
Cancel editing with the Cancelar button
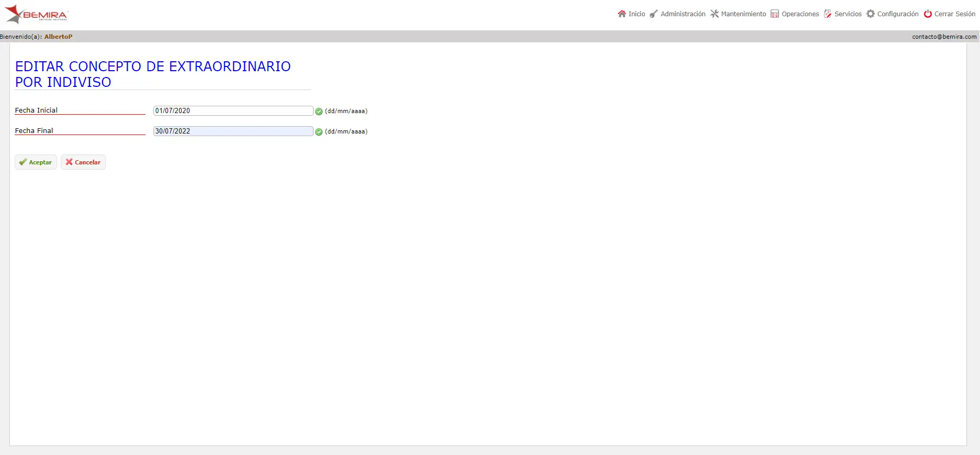tap(83, 162)
